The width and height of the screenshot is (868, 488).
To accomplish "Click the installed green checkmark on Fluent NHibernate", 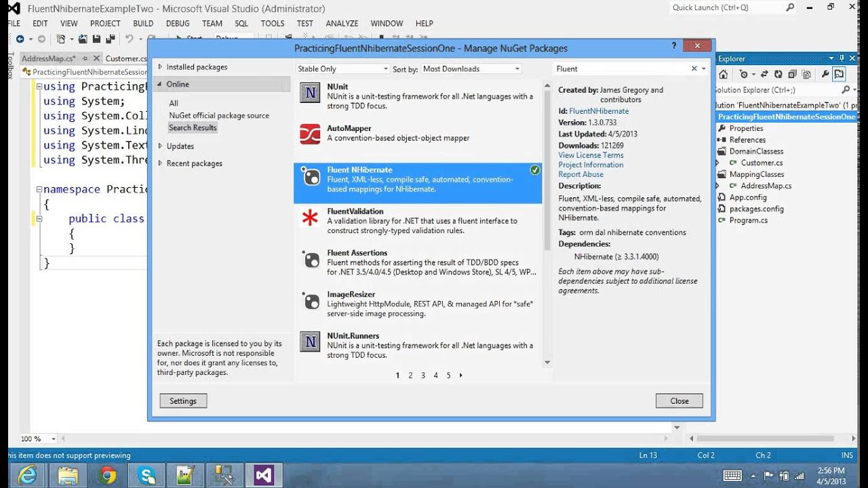I will click(x=535, y=170).
